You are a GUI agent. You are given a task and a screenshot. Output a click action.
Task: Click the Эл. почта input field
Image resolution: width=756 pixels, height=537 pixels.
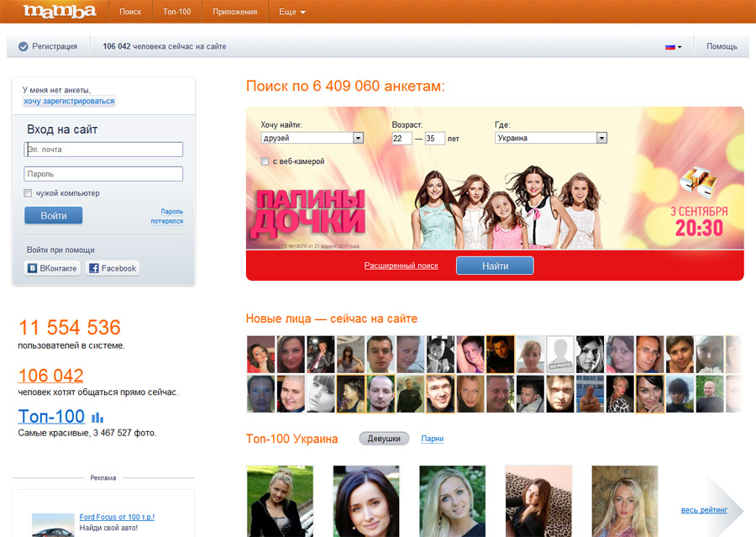coord(103,150)
